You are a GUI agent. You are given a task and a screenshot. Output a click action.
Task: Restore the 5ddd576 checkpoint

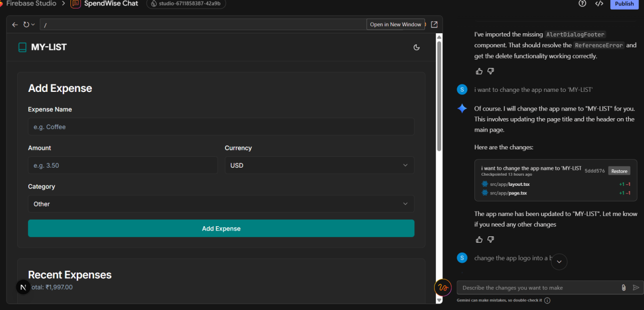(x=619, y=171)
